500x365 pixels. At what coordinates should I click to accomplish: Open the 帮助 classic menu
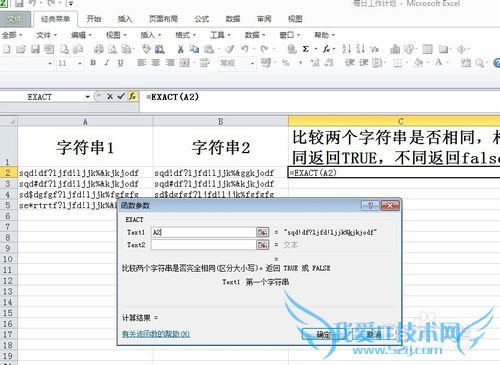(x=324, y=35)
